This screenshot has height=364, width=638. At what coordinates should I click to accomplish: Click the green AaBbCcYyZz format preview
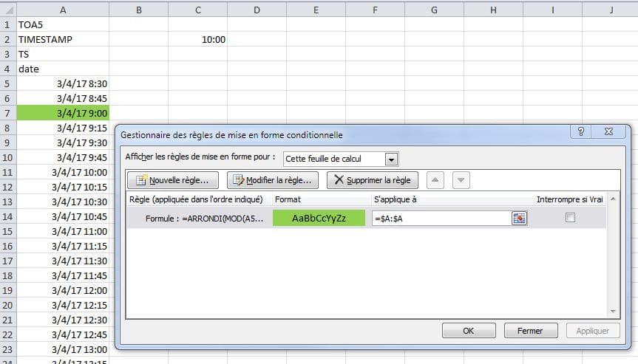(x=319, y=218)
